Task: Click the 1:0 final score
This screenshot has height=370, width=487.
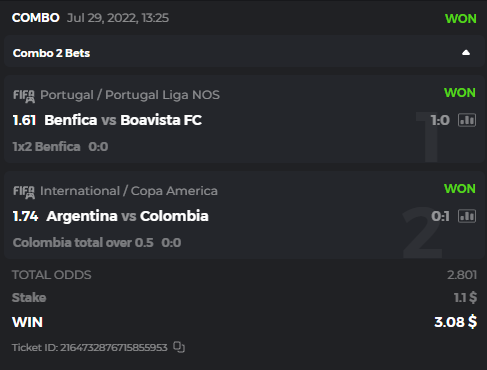Action: tap(440, 120)
